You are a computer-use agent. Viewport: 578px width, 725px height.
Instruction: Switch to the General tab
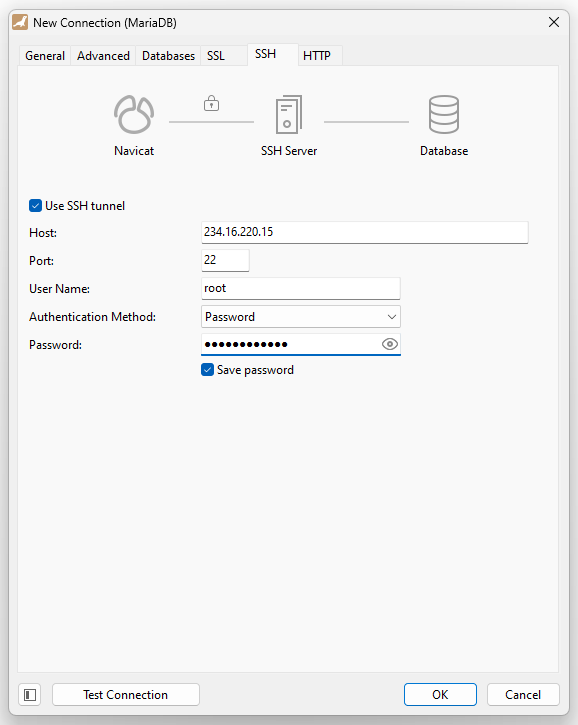45,56
